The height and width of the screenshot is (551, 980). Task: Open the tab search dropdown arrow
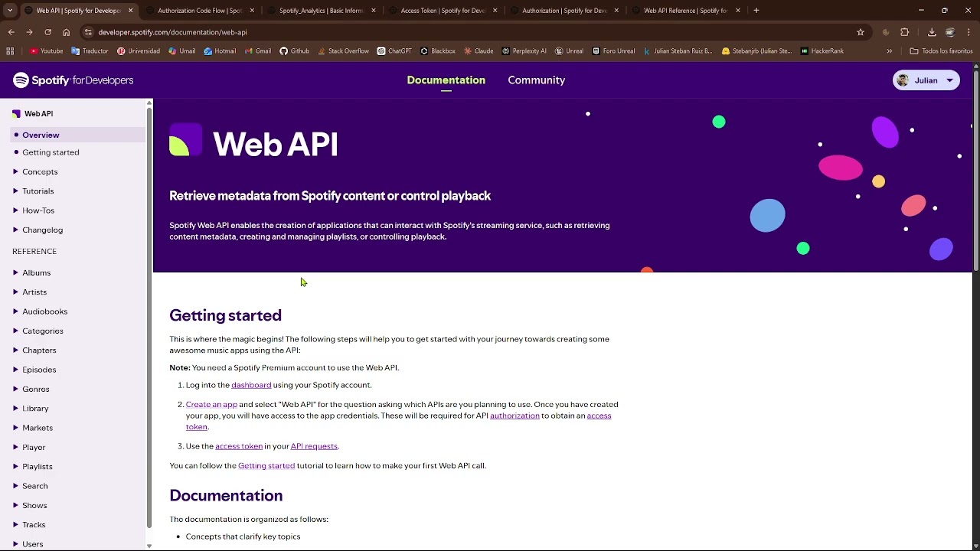[10, 11]
